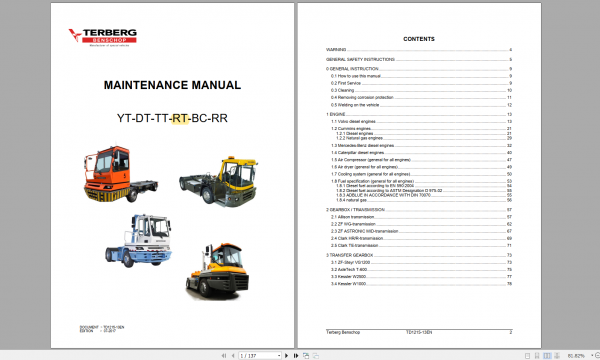Open 2.5 Clark TE-transmission entry

[x=421, y=246]
